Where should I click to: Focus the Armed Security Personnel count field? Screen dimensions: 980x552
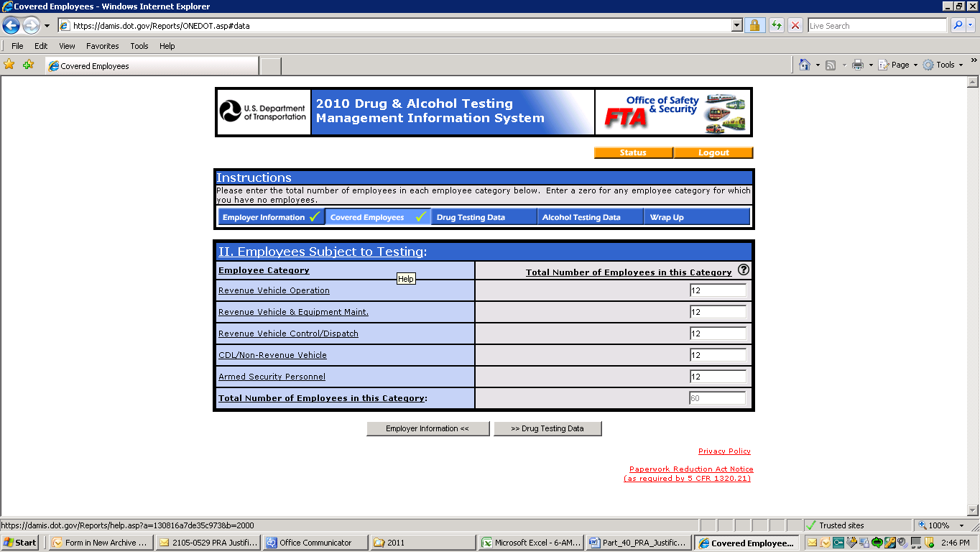(718, 377)
